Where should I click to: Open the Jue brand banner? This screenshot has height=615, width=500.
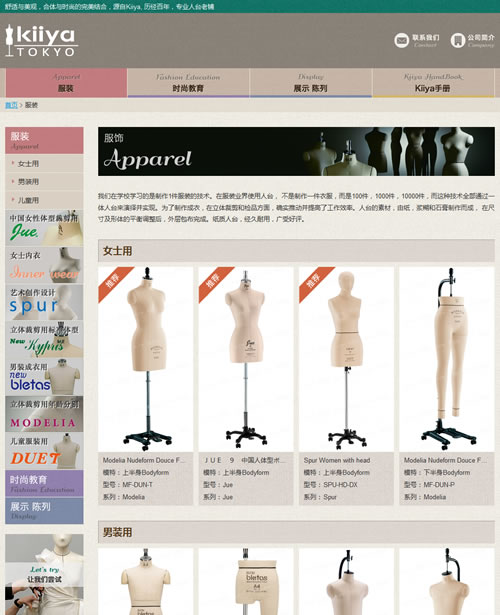point(44,228)
